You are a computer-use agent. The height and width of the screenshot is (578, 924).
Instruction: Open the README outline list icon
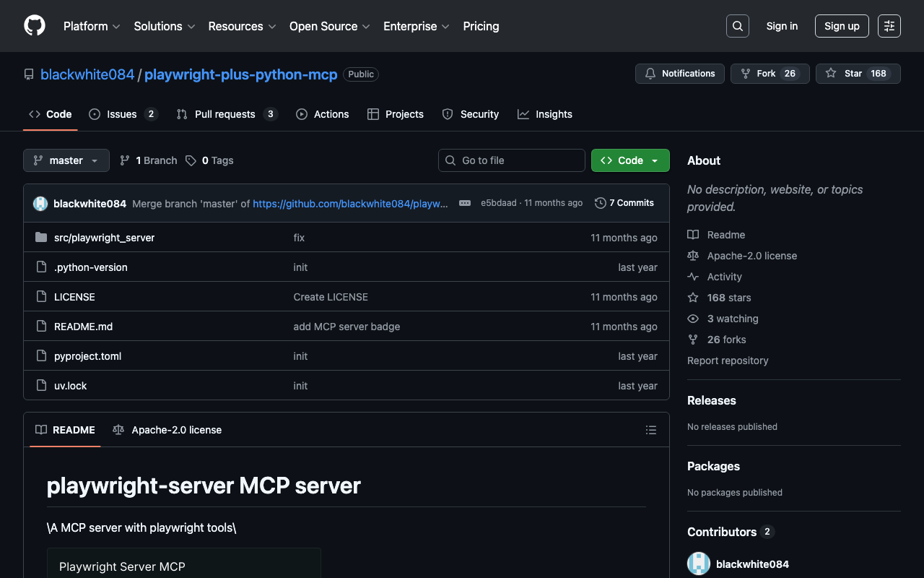point(650,430)
